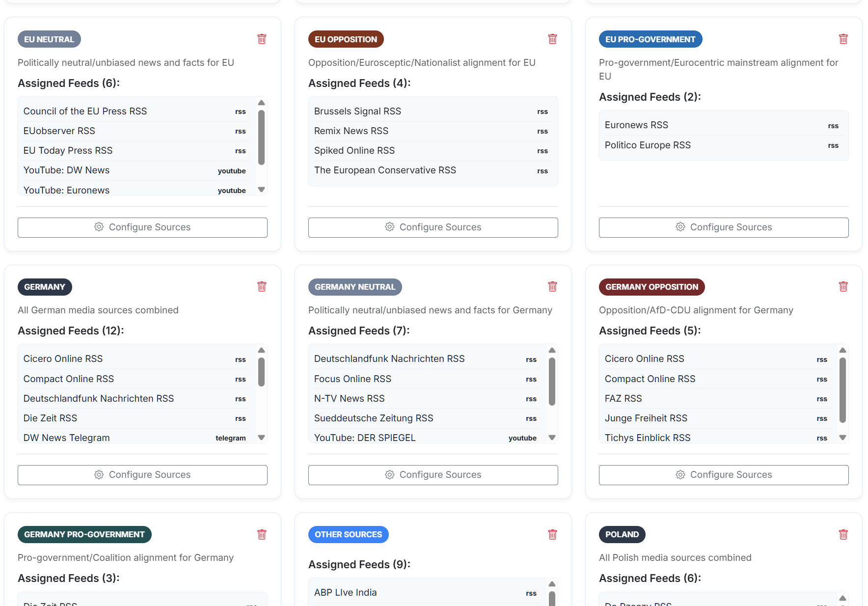Click Configure Sources in Germany Opposition card
This screenshot has height=606, width=868.
724,475
